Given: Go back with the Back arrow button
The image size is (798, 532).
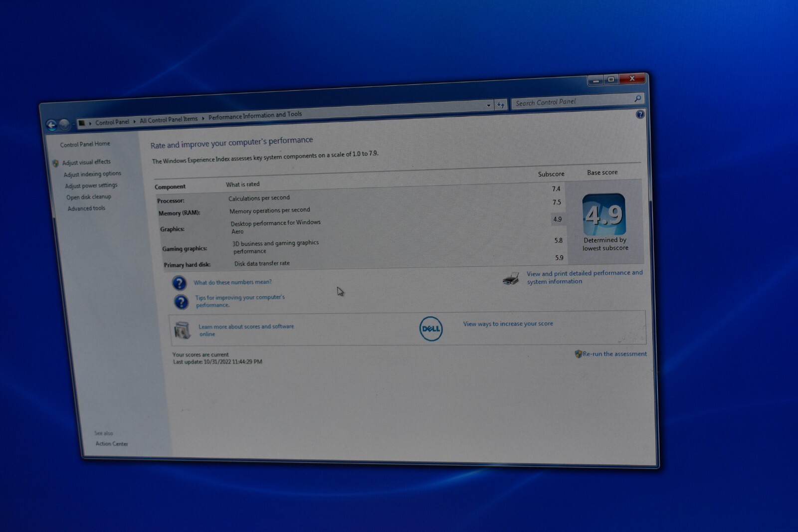Looking at the screenshot, I should click(51, 125).
